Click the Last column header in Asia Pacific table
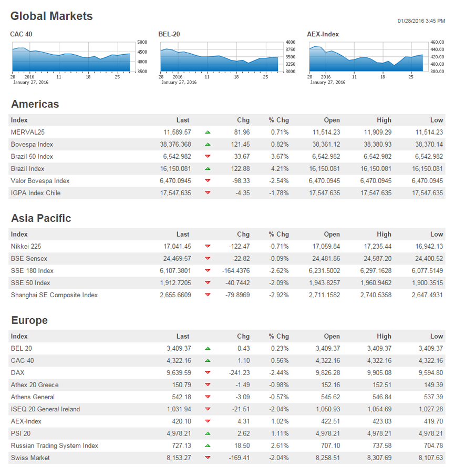This screenshot has height=476, width=455. click(x=183, y=235)
